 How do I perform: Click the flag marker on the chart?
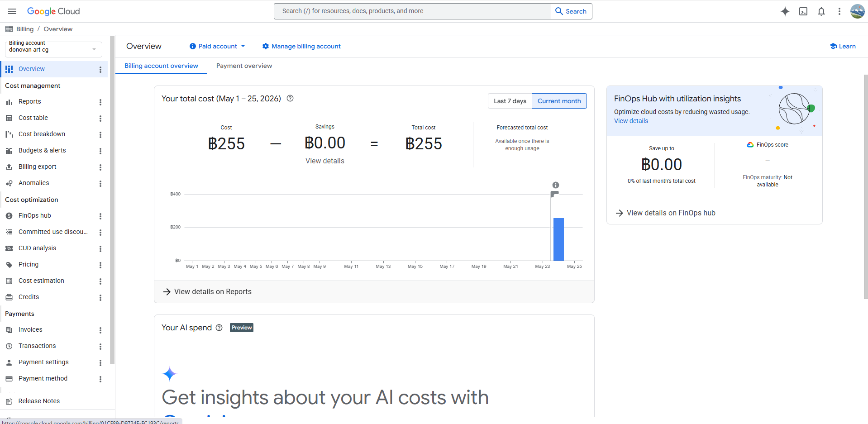click(554, 194)
